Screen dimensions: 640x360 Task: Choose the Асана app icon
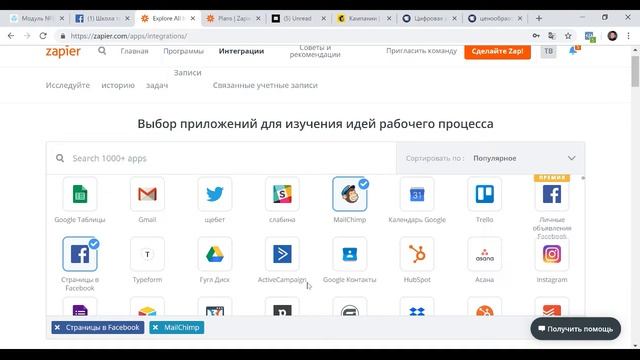pos(484,254)
